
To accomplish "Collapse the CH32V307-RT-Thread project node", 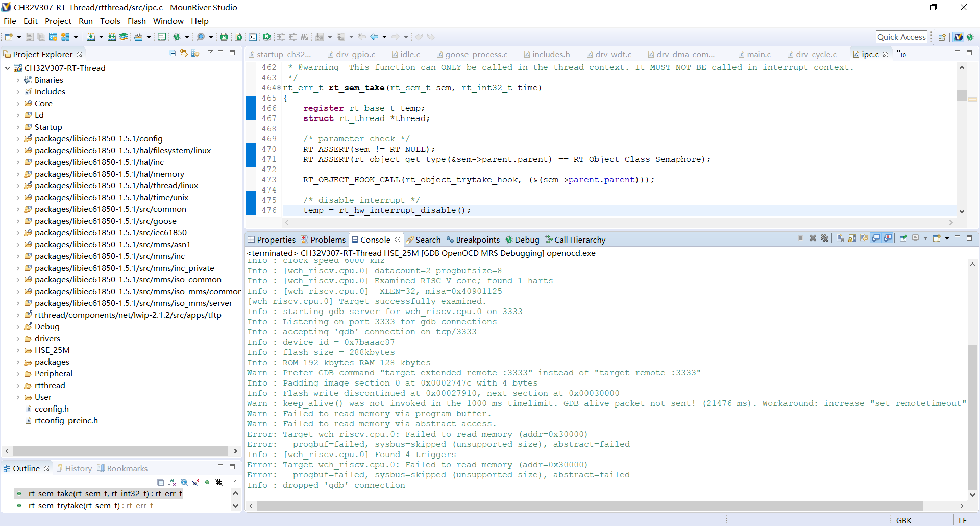I will [x=8, y=68].
